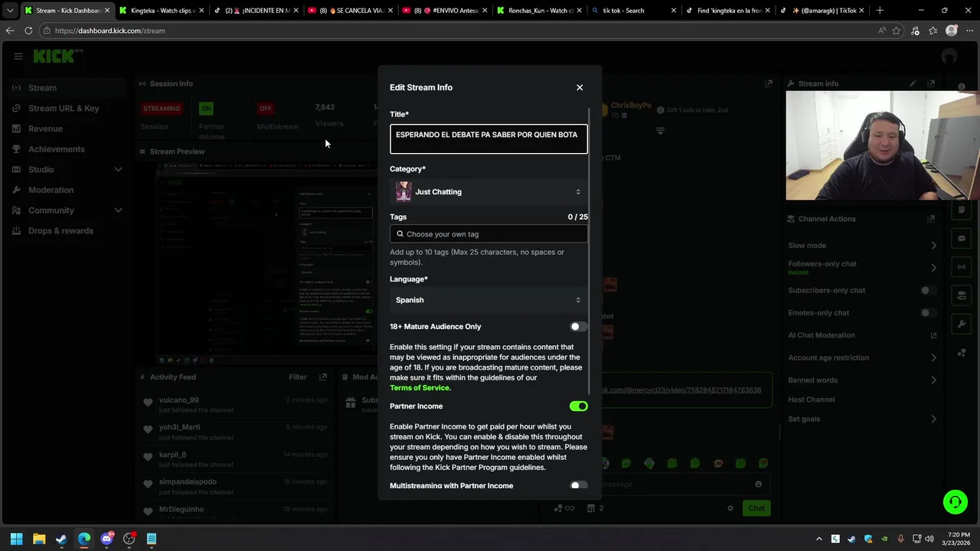Open emoji picker in message box

click(x=759, y=484)
